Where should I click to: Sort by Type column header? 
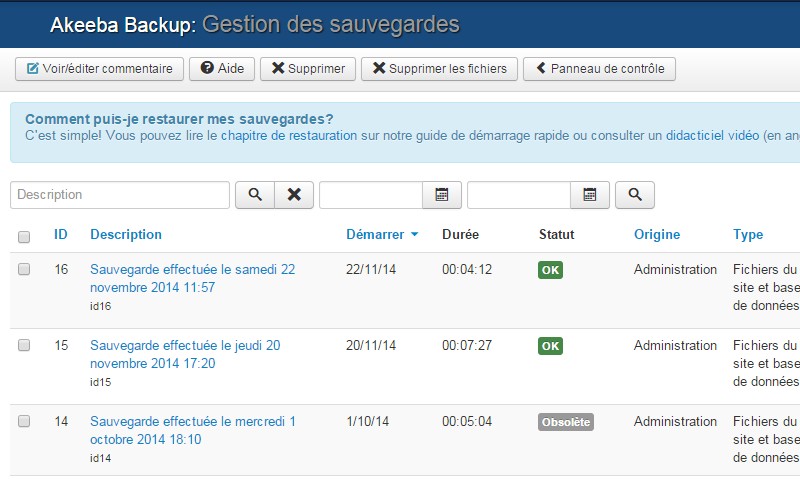pos(748,234)
